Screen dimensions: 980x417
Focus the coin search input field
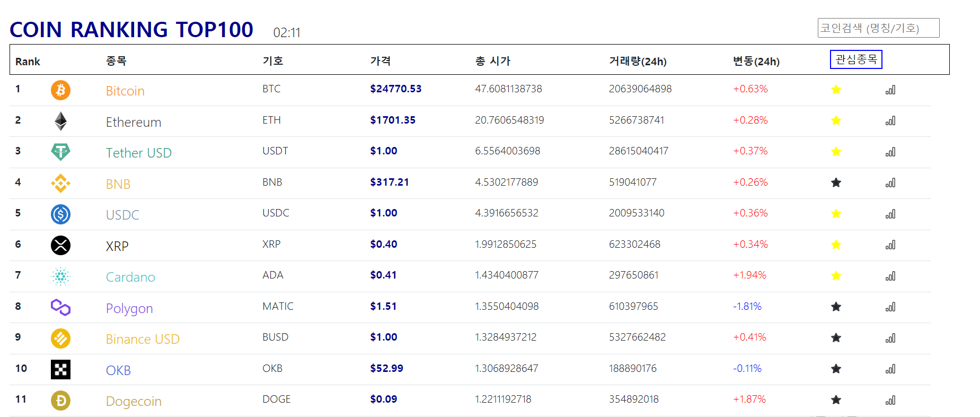tap(878, 28)
